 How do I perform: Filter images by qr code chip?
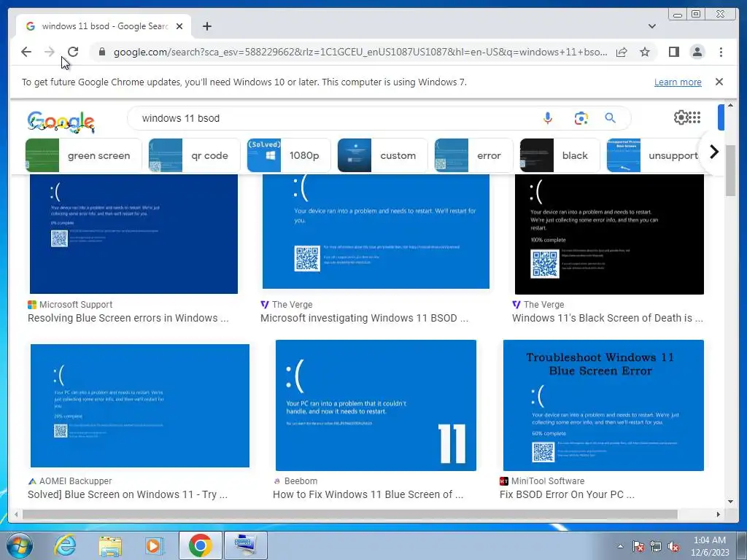click(x=194, y=155)
